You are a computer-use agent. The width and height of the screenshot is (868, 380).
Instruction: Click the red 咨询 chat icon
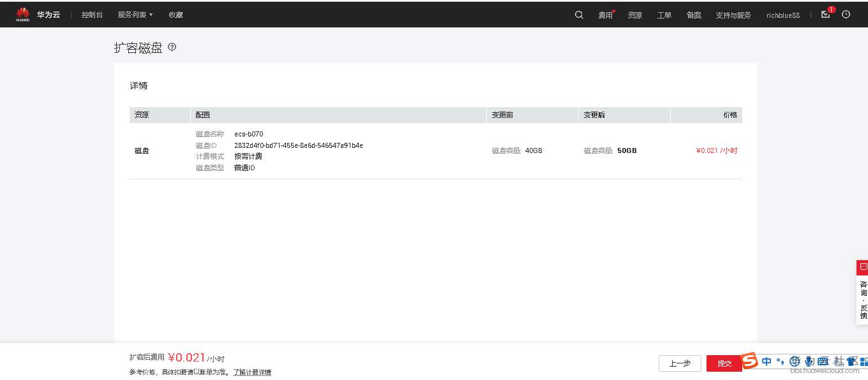[x=863, y=267]
